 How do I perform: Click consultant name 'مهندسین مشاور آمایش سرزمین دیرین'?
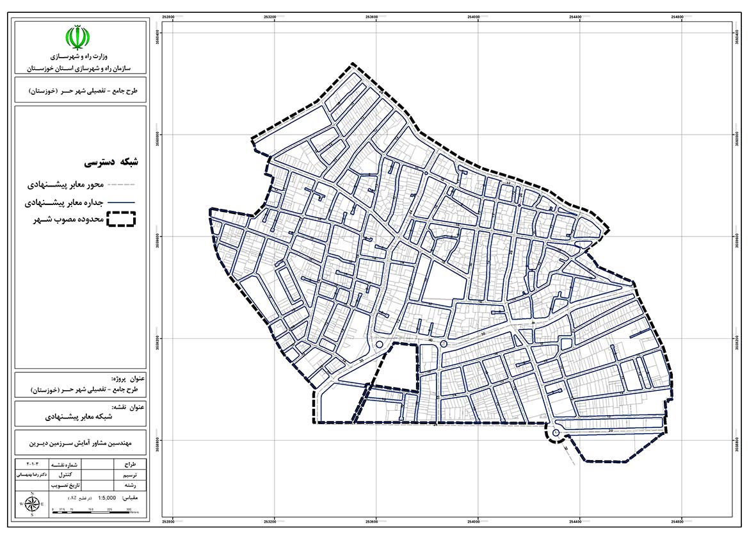click(80, 443)
